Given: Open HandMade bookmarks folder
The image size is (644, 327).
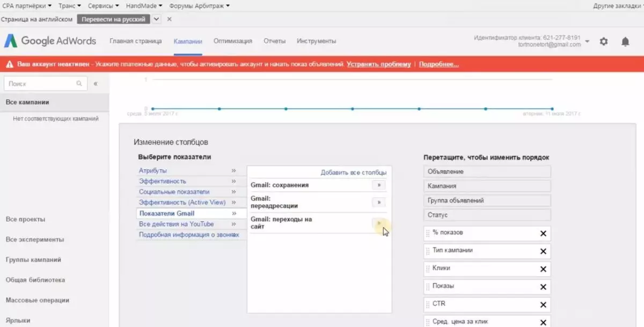Looking at the screenshot, I should 144,6.
